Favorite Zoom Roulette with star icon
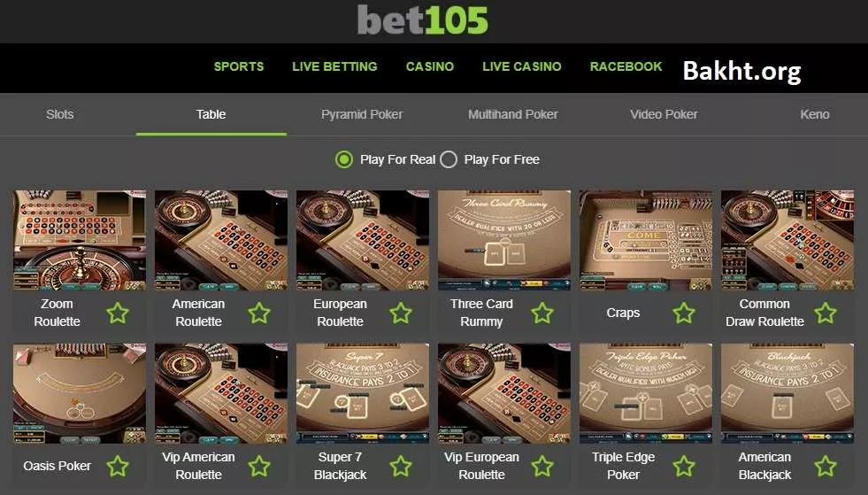The width and height of the screenshot is (868, 495). point(118,313)
